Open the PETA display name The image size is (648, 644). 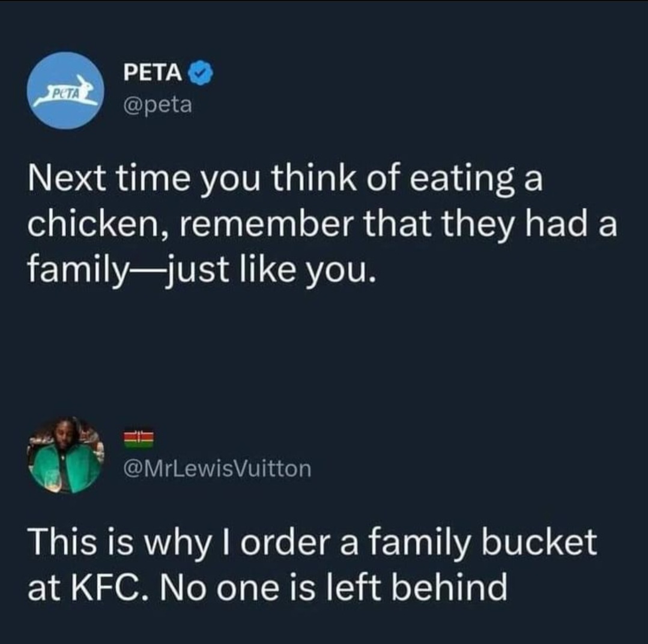153,73
